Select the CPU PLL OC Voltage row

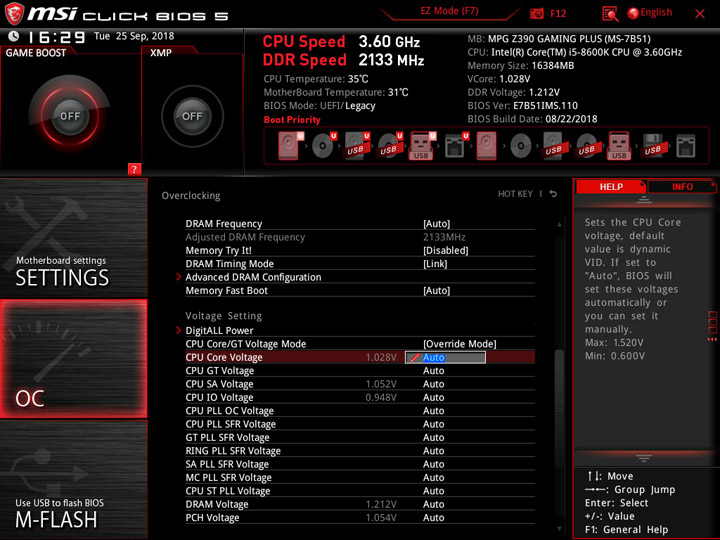click(x=360, y=411)
